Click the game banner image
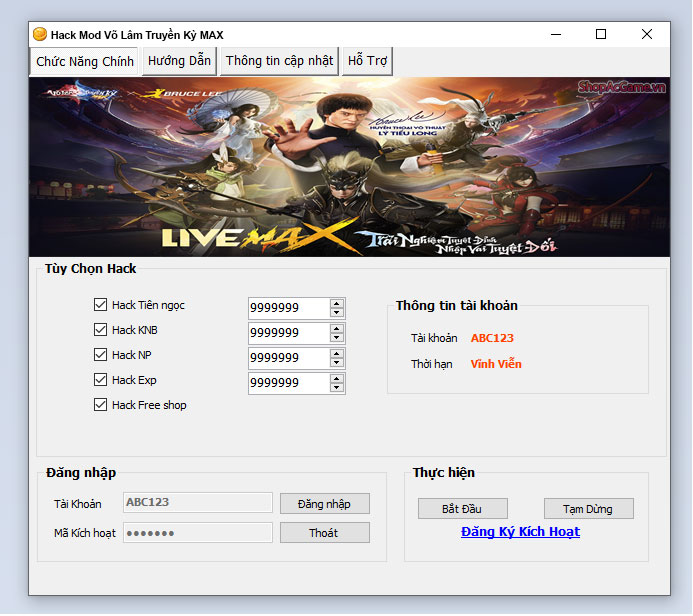Viewport: 693px width, 616px height. coord(349,167)
